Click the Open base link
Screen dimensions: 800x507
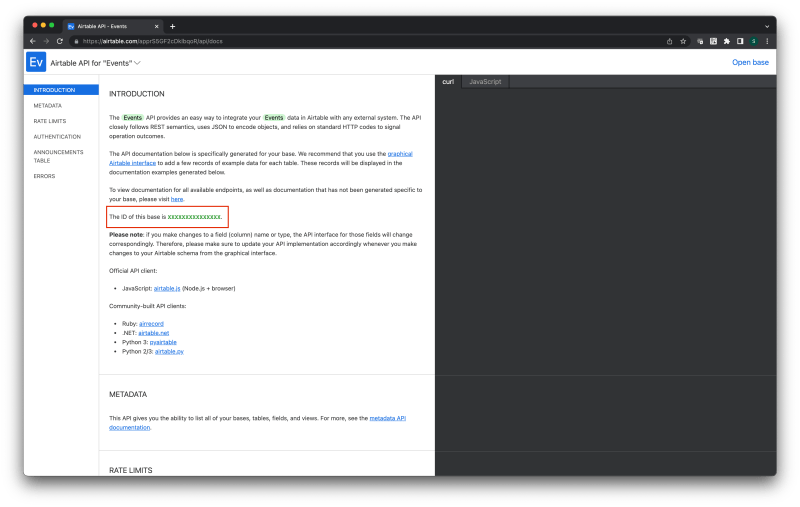click(x=750, y=62)
